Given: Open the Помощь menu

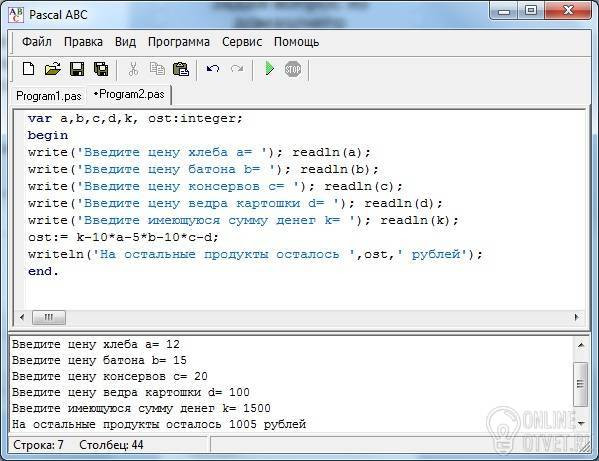Looking at the screenshot, I should (296, 42).
